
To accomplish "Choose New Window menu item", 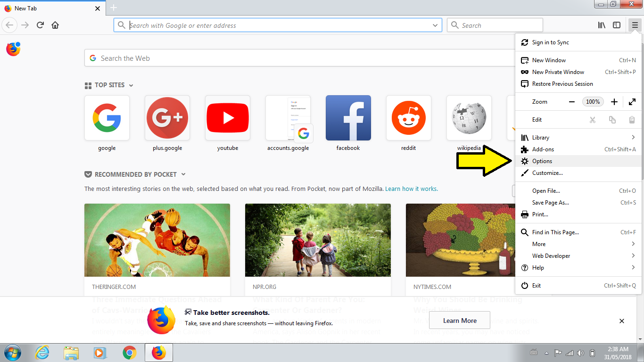I will pyautogui.click(x=578, y=60).
